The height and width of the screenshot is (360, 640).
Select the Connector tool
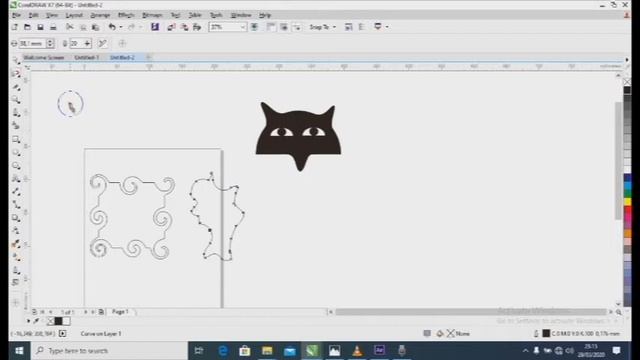pos(16,204)
